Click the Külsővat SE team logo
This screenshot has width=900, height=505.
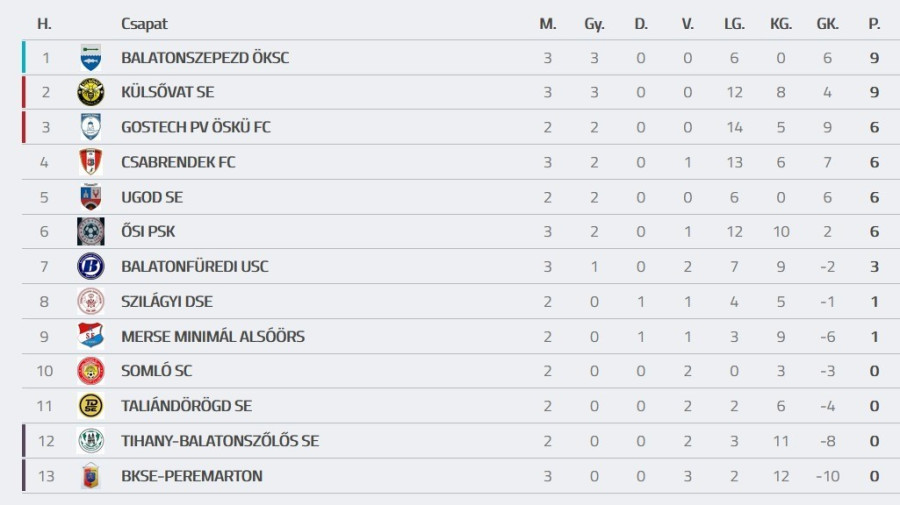[x=91, y=92]
